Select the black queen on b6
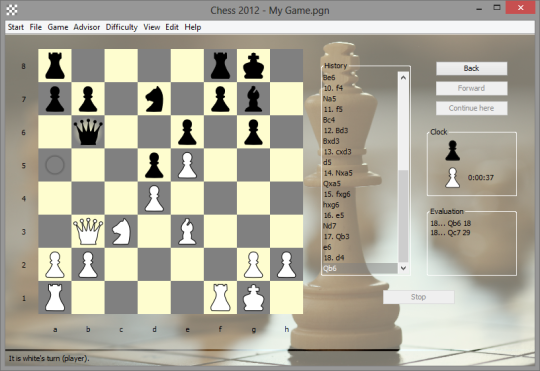Image resolution: width=540 pixels, height=371 pixels. coord(88,132)
